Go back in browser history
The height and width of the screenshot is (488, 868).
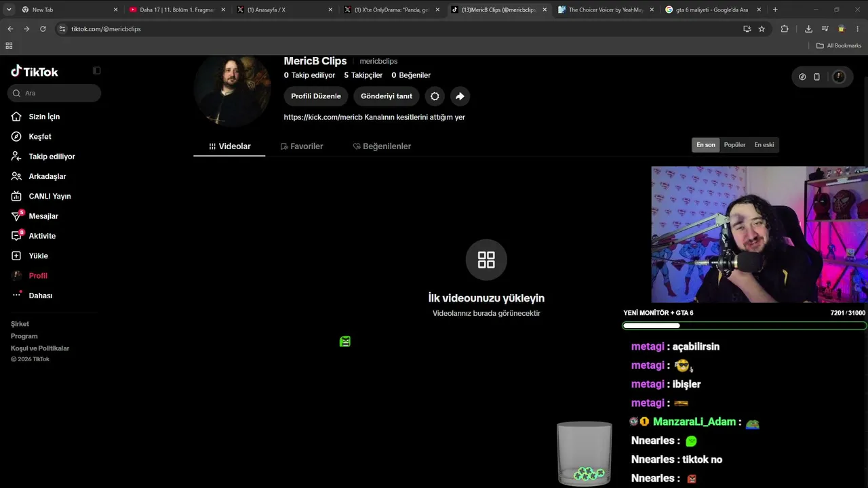point(10,29)
